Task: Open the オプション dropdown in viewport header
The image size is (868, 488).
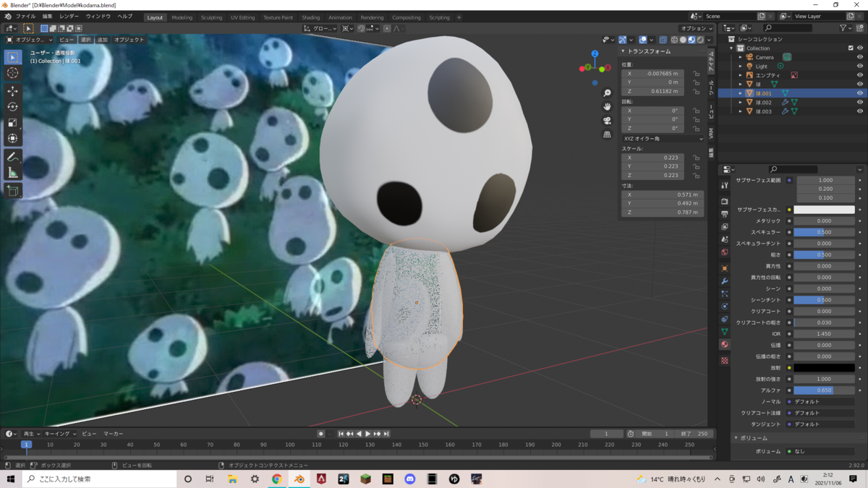Action: pyautogui.click(x=697, y=28)
